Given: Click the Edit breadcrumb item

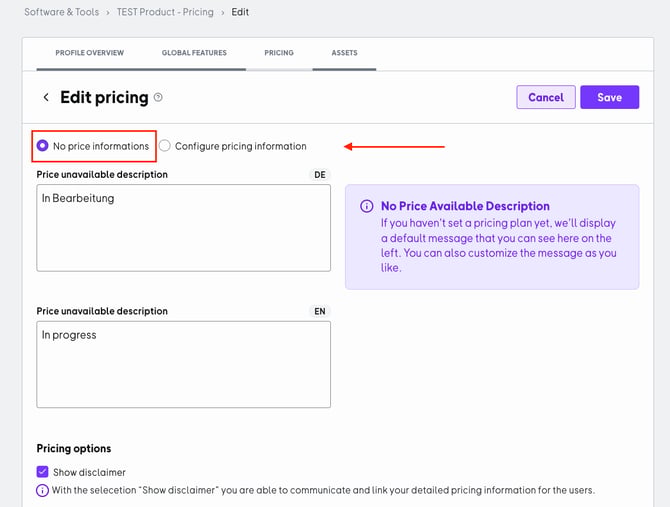Looking at the screenshot, I should coord(240,12).
